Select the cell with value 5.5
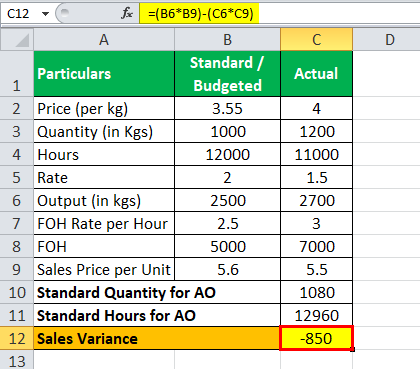The image size is (420, 369). [x=316, y=269]
